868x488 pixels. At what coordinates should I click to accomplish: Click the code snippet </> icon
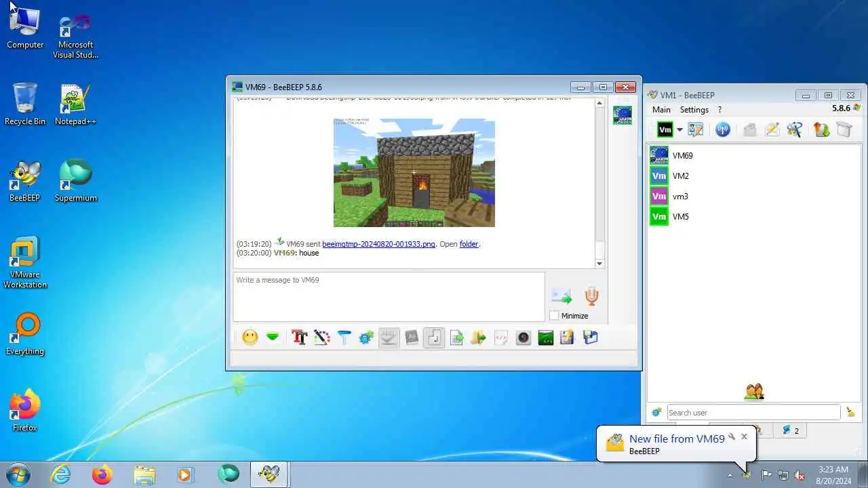[x=501, y=338]
